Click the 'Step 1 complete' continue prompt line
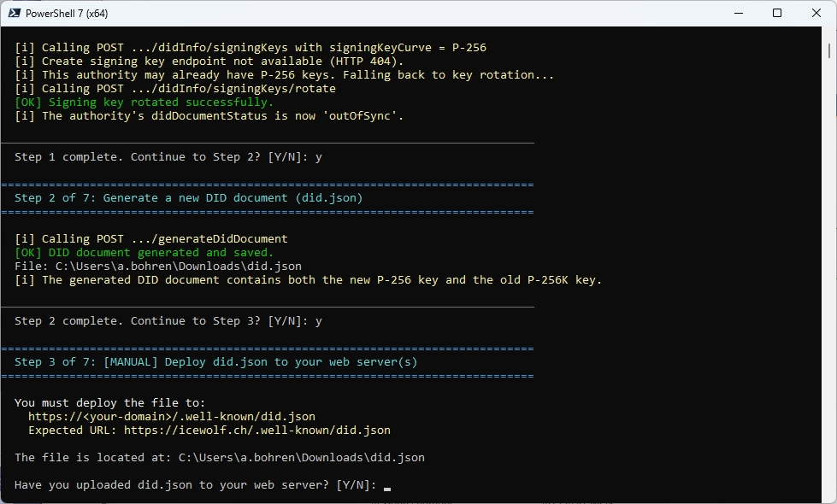Viewport: 837px width, 504px height. (168, 157)
